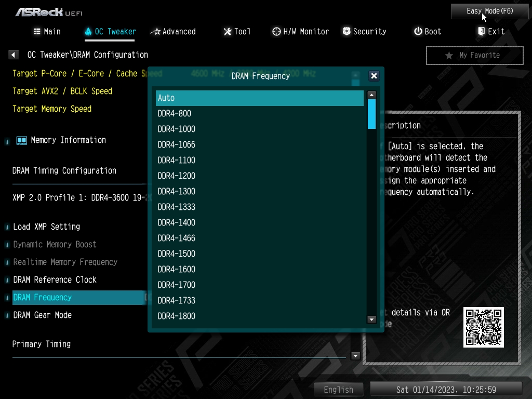Switch to Easy Mode (F6)

(x=489, y=11)
